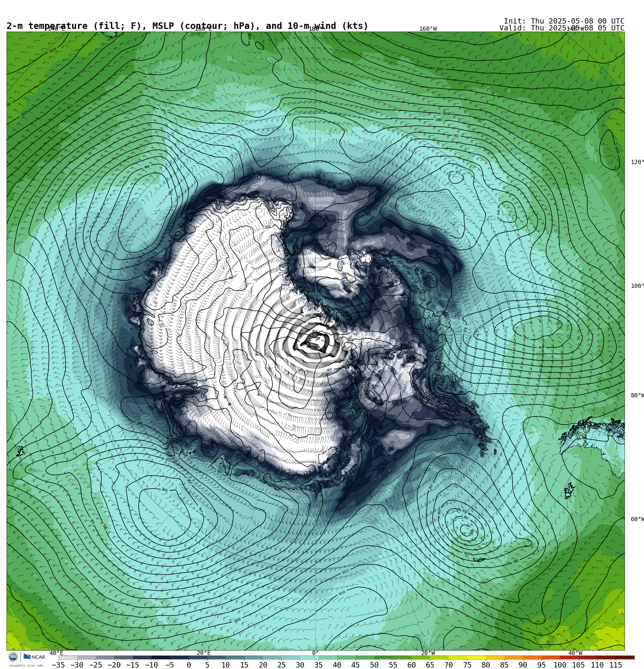Click the 70 colorbar tick label
Viewport: 644px width, 669px height.
point(448,665)
